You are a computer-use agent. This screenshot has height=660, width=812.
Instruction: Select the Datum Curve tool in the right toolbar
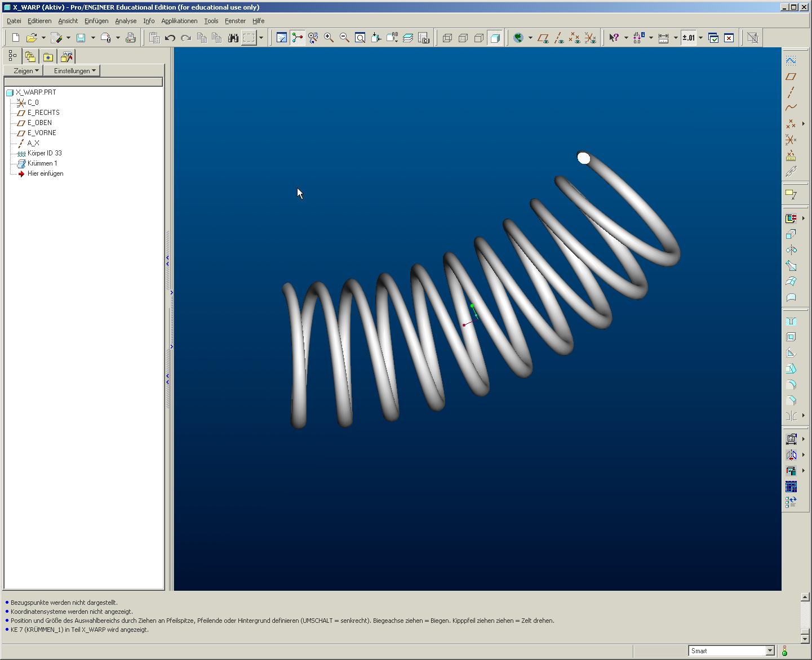tap(791, 108)
